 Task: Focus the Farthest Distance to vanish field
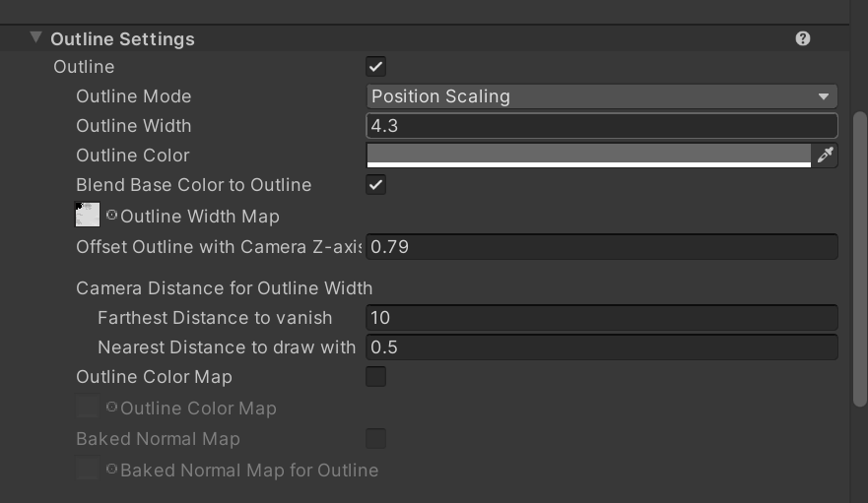pyautogui.click(x=601, y=318)
